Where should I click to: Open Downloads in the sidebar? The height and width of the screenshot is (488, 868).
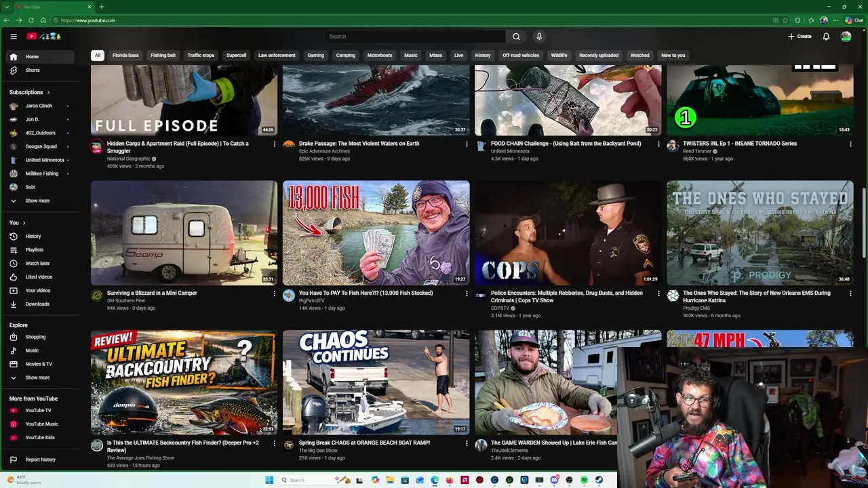click(x=41, y=304)
